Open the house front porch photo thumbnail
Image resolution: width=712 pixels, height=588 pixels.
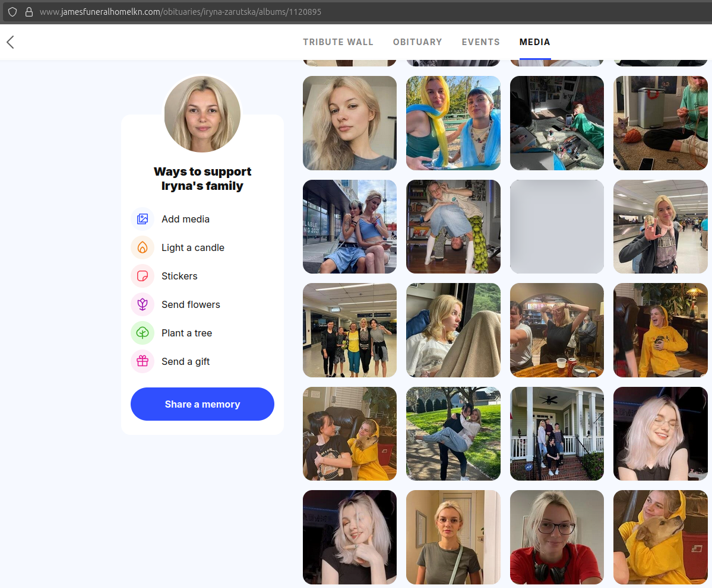tap(556, 434)
